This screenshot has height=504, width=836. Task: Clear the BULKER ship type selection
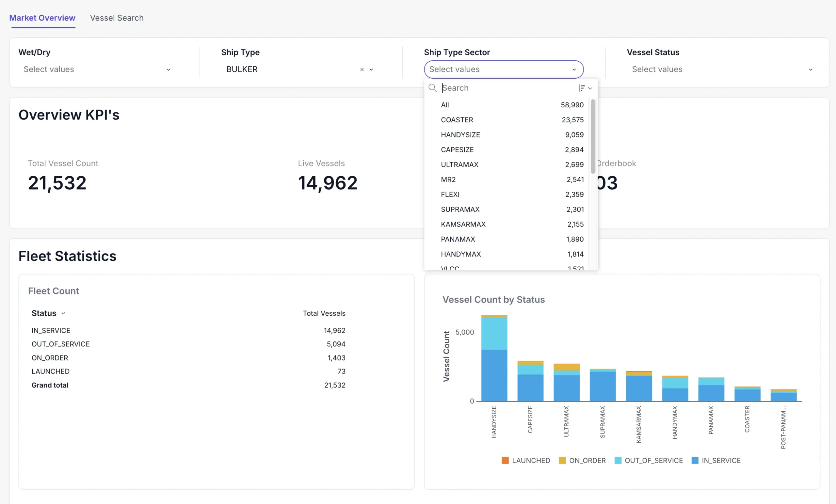point(362,70)
